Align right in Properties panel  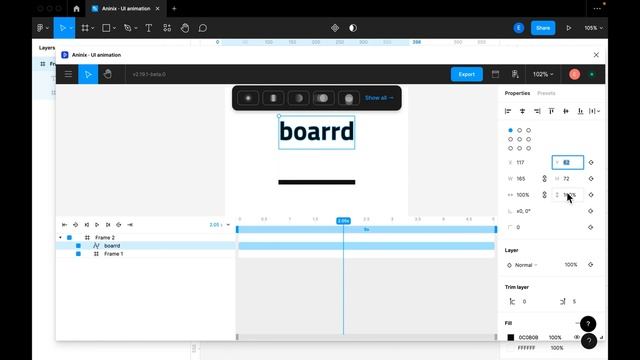[537, 111]
